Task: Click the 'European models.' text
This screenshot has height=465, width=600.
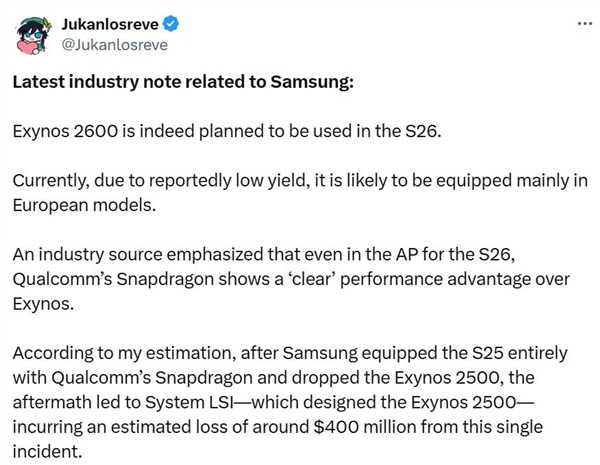Action: pos(84,206)
